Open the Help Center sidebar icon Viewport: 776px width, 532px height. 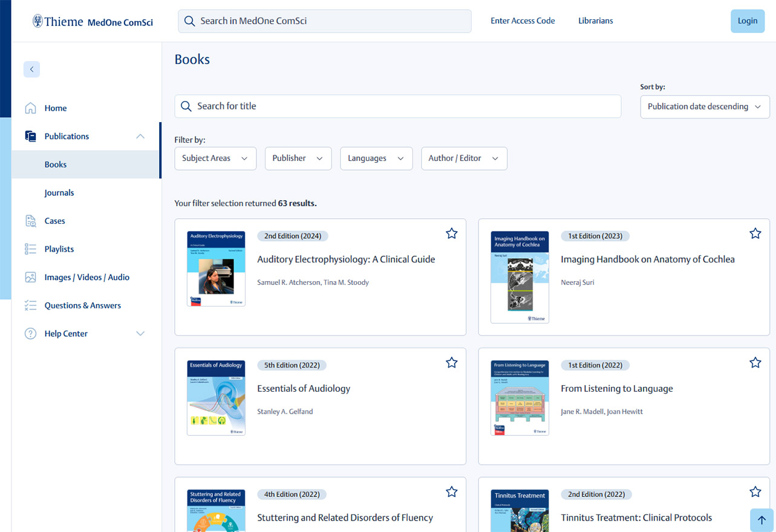pos(31,333)
